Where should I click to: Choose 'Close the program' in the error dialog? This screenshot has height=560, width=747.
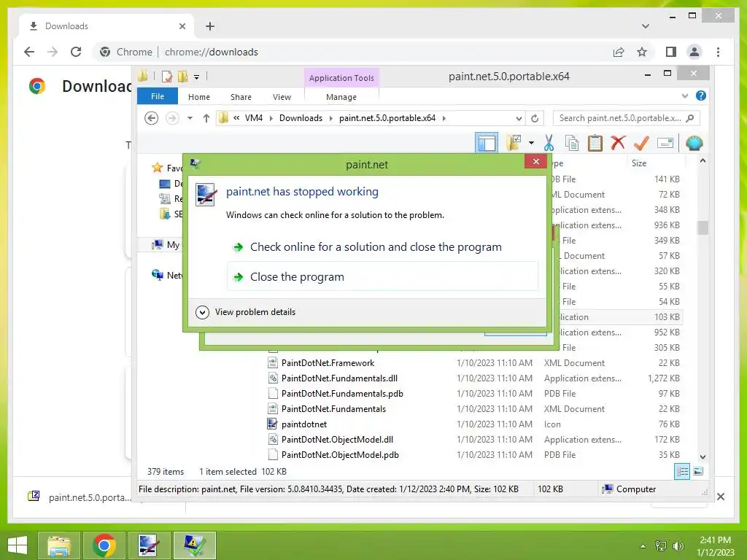382,276
